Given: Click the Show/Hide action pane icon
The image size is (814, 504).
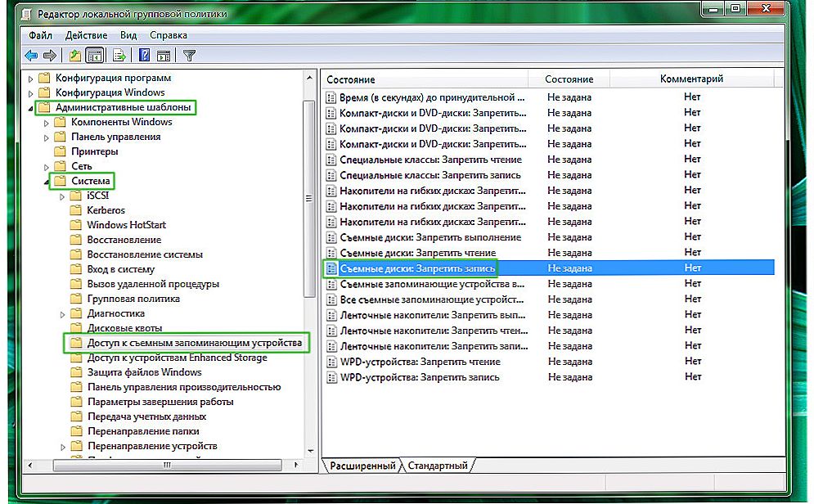Looking at the screenshot, I should [164, 55].
